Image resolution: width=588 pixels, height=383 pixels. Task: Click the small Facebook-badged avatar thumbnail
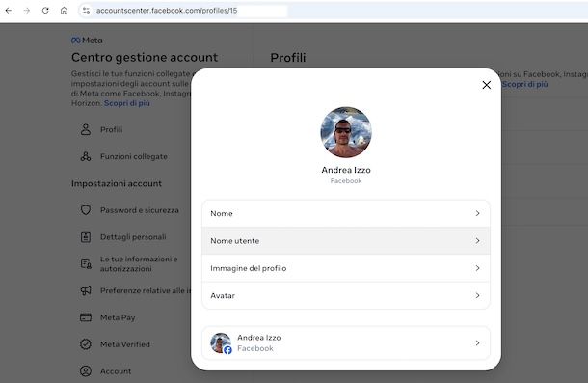pos(221,343)
